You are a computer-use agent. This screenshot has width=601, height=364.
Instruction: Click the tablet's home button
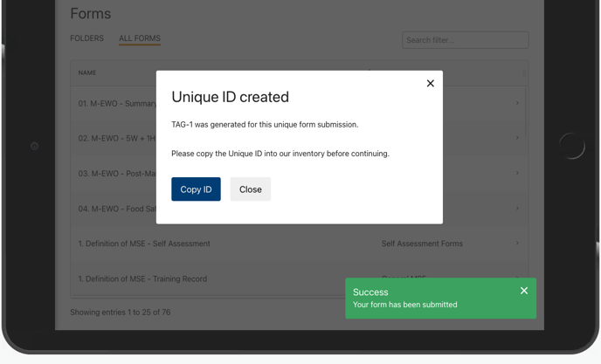(572, 146)
